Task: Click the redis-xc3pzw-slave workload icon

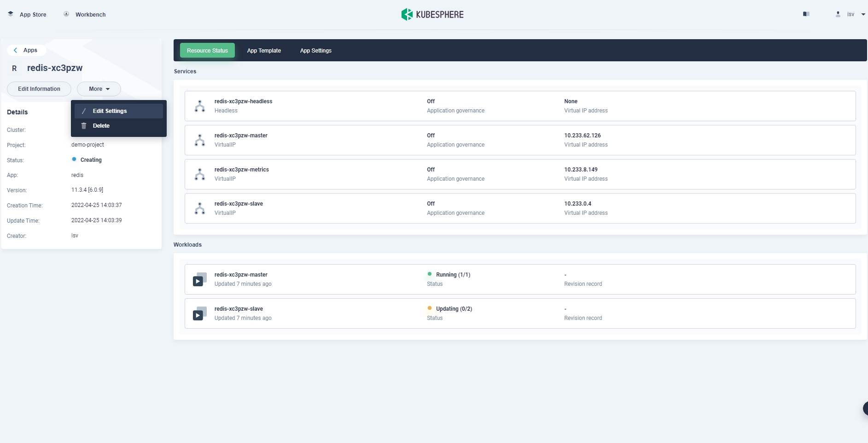Action: [x=199, y=313]
